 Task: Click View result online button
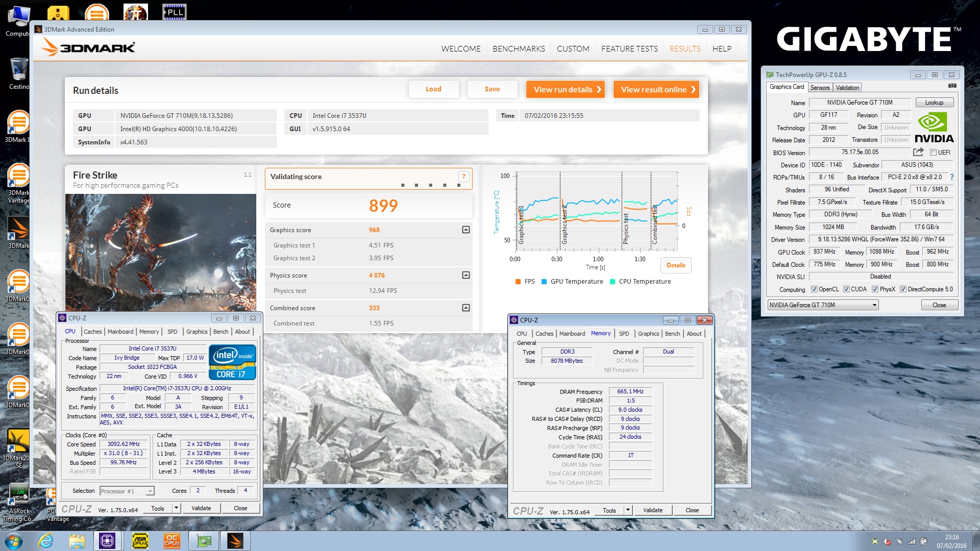(x=656, y=89)
